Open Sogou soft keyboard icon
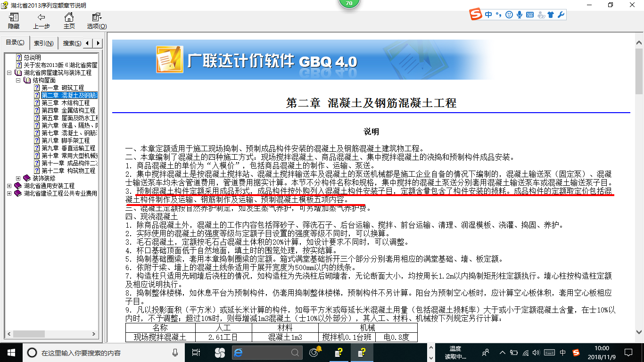This screenshot has height=362, width=644. pos(530,15)
